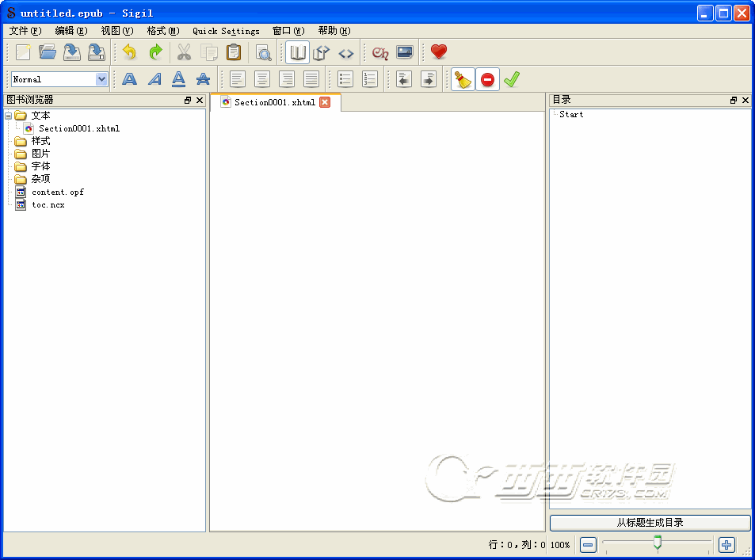
Task: Apply strikethrough formatting to text
Action: [203, 79]
